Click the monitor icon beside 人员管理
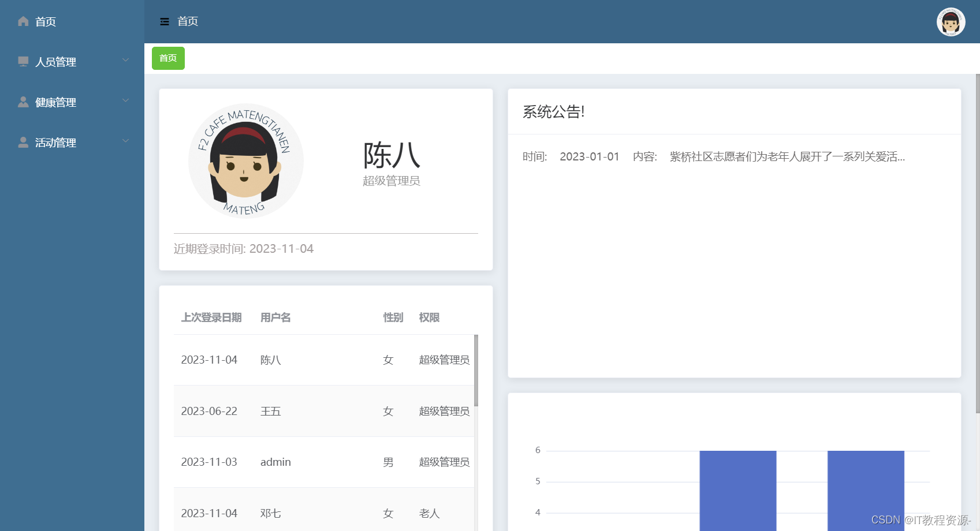The width and height of the screenshot is (980, 531). click(23, 61)
